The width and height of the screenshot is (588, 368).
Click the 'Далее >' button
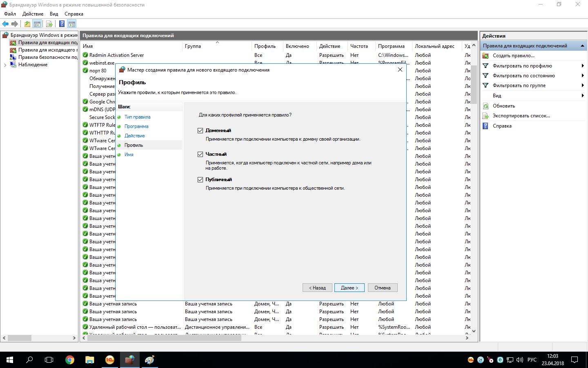pyautogui.click(x=350, y=288)
